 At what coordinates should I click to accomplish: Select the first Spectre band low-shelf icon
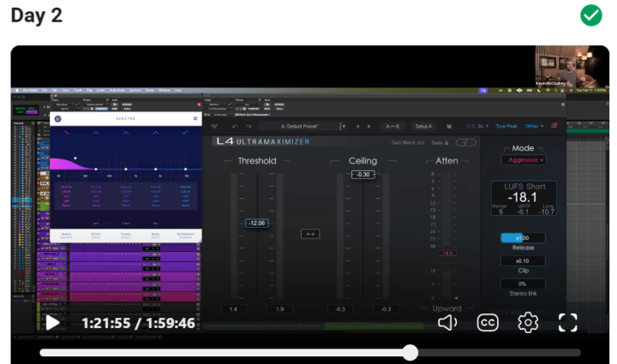tap(66, 133)
